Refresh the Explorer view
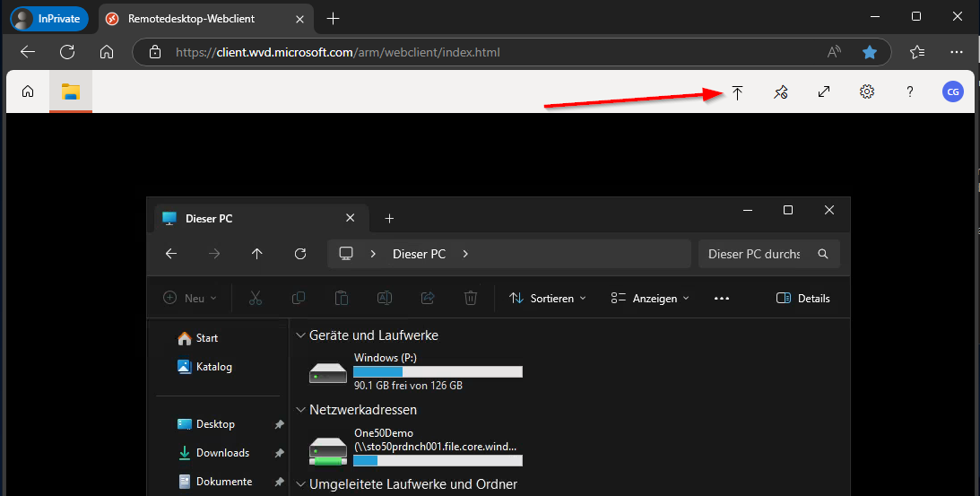Viewport: 980px width, 496px height. pos(300,254)
